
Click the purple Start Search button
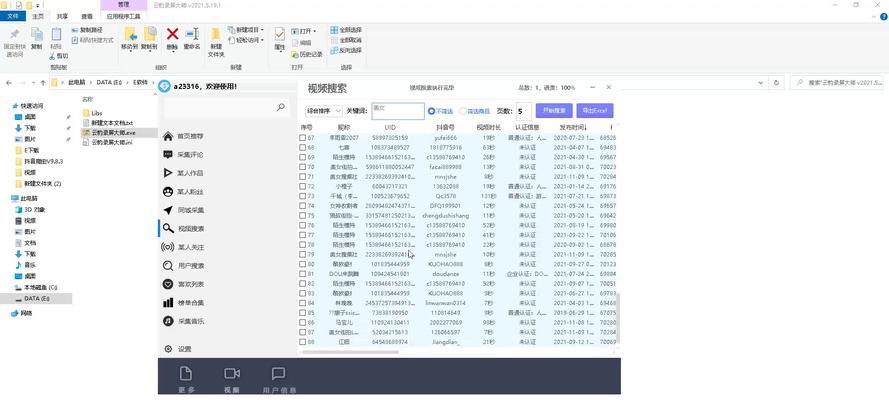[554, 110]
